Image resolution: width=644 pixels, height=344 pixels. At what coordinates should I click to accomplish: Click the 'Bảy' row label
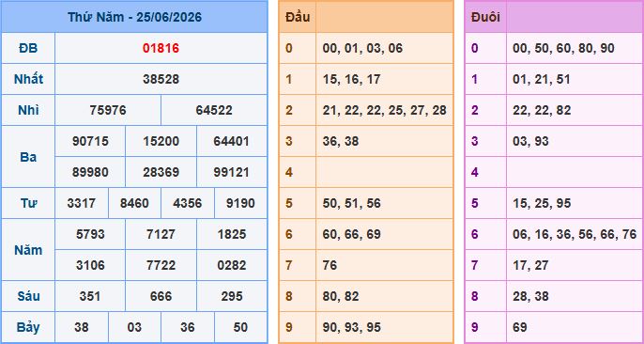tap(28, 328)
